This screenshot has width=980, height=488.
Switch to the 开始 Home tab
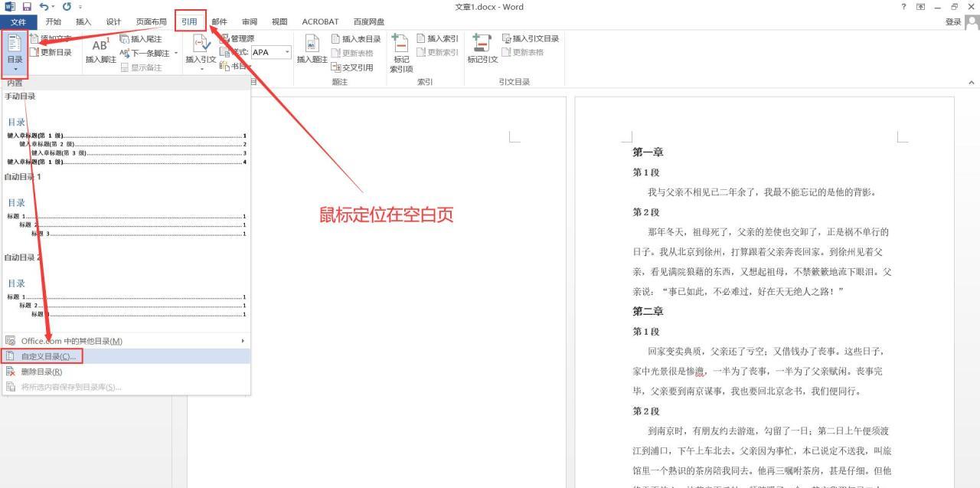coord(53,22)
